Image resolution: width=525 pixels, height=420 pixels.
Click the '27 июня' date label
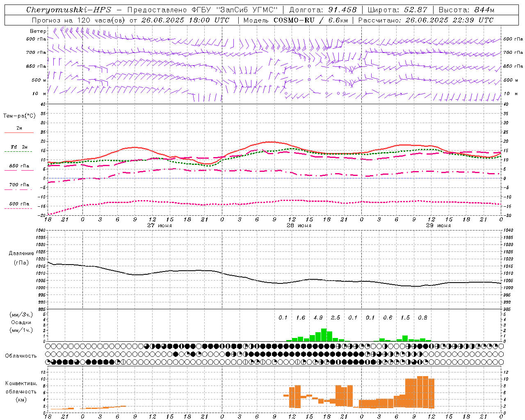point(160,226)
